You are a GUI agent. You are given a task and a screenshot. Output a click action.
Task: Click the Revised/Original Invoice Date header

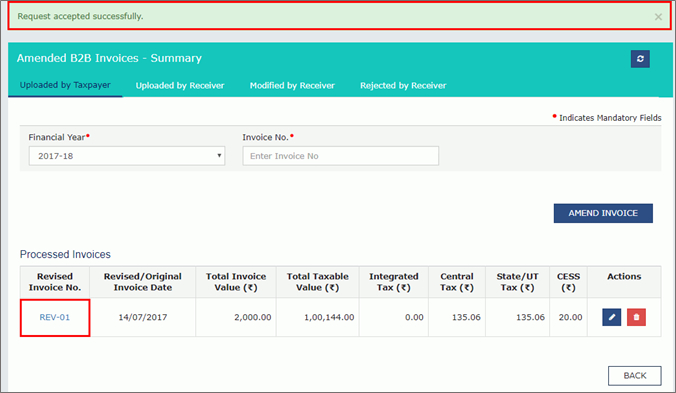(143, 282)
